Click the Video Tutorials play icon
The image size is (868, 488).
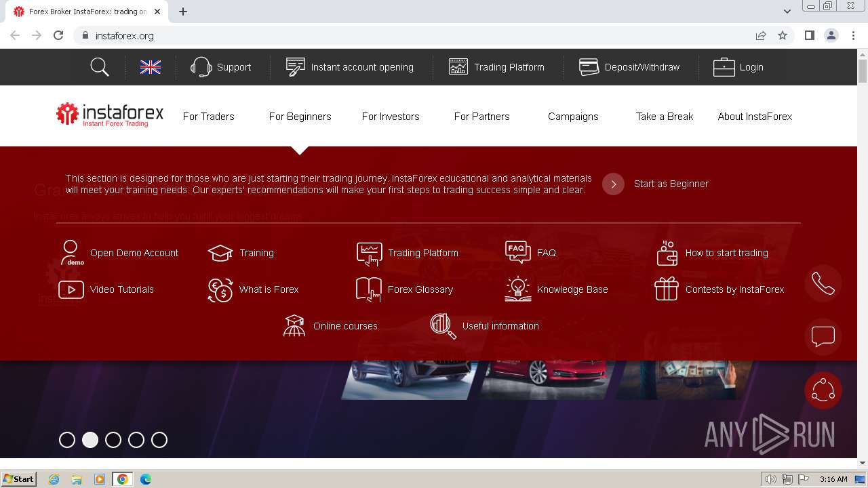click(x=71, y=289)
